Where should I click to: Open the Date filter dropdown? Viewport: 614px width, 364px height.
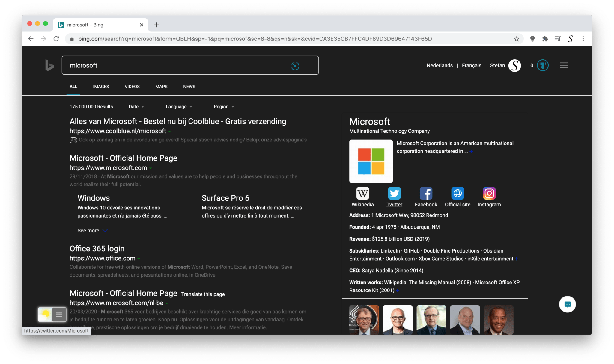tap(136, 107)
